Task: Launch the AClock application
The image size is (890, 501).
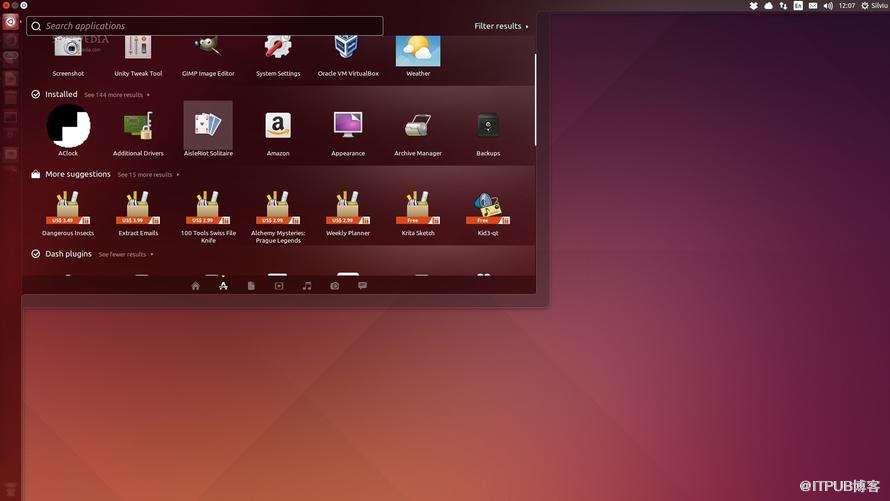Action: [68, 130]
